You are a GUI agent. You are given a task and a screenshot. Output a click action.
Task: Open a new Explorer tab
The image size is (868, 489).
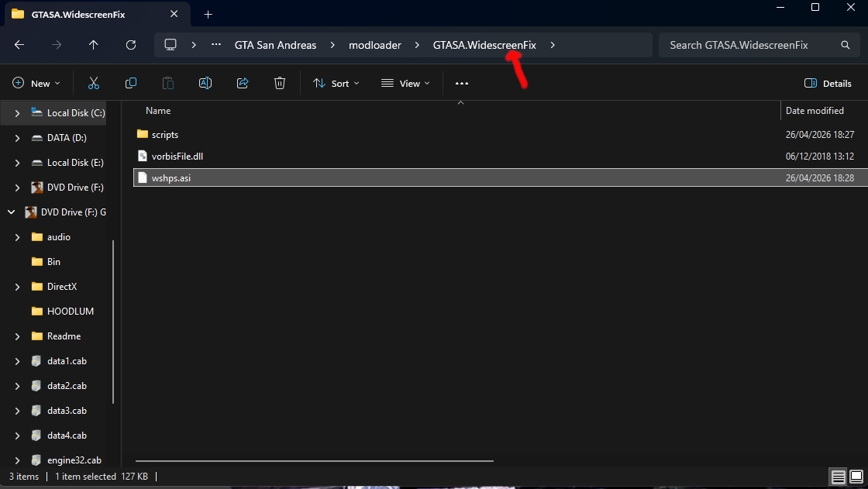(208, 15)
